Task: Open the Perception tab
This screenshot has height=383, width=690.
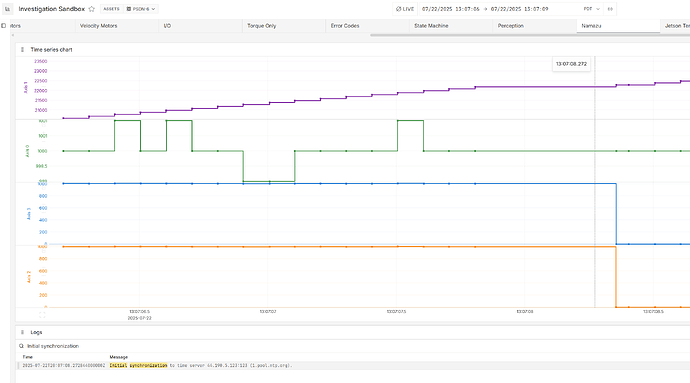Action: [x=510, y=26]
